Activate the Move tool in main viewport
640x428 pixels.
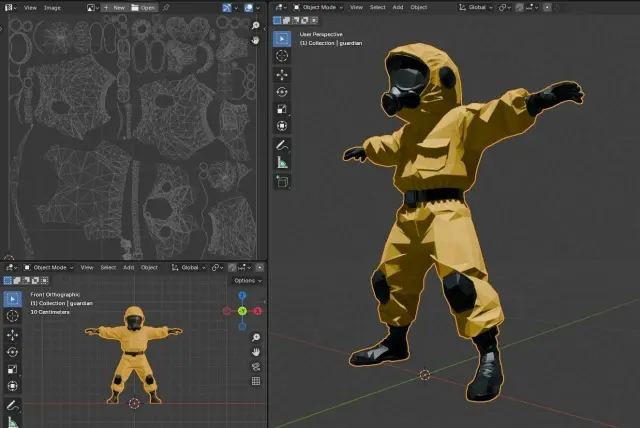click(x=282, y=74)
